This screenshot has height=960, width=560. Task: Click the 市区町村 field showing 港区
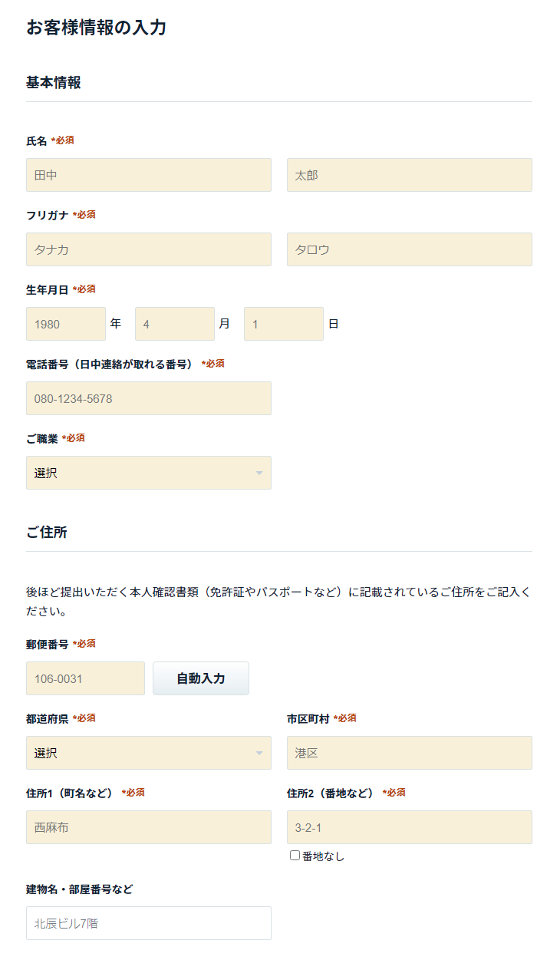click(410, 753)
